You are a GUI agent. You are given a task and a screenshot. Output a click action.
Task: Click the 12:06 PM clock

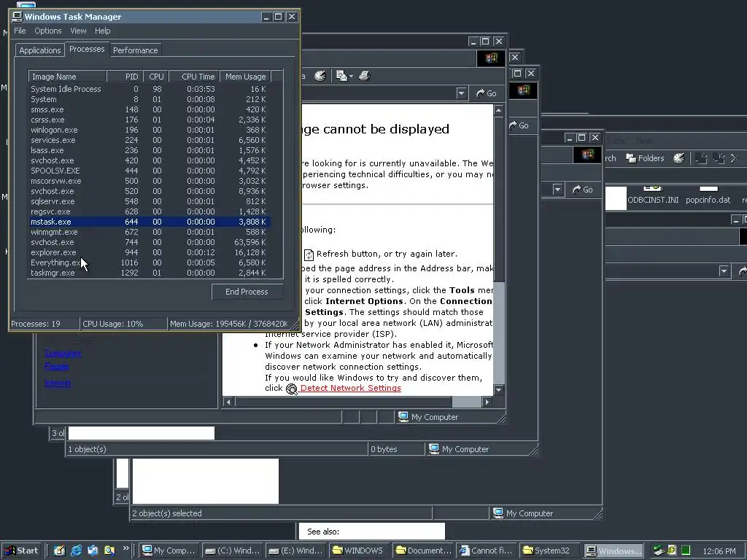(719, 551)
